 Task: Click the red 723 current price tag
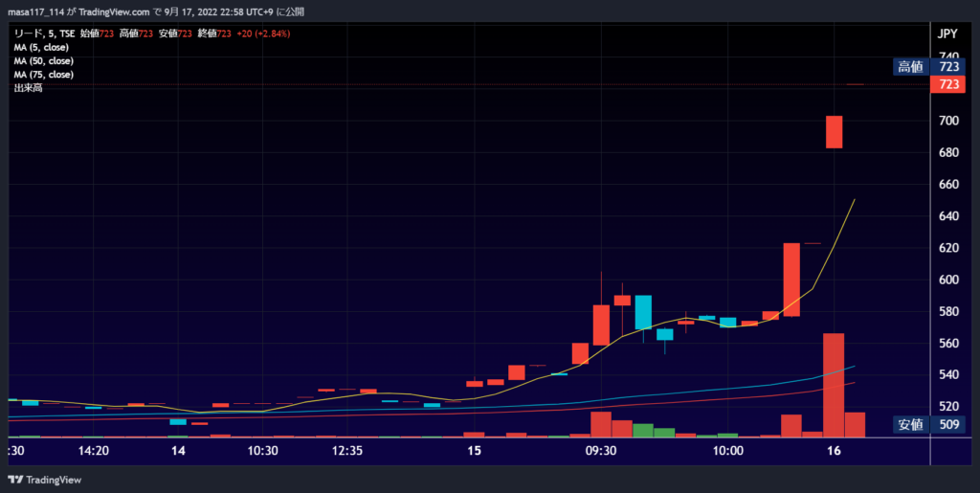948,84
